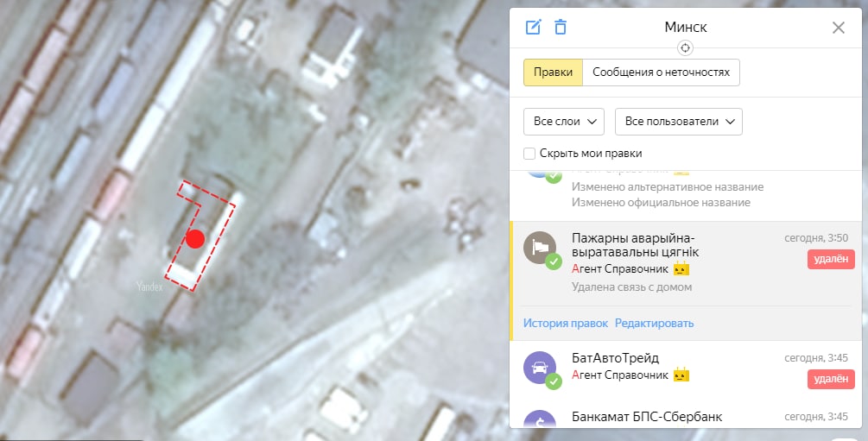
Task: Click the locate target icon under Минск
Action: coord(685,48)
